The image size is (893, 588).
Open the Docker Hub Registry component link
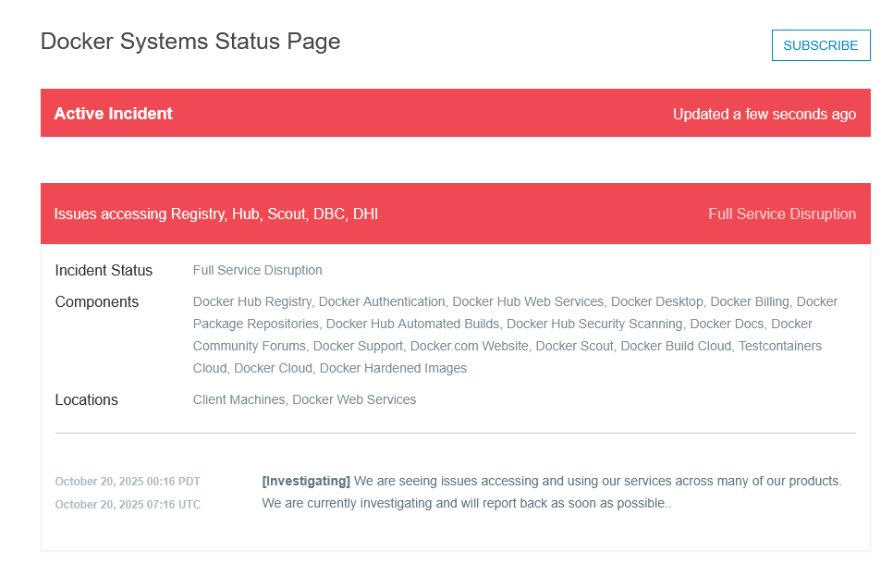251,301
